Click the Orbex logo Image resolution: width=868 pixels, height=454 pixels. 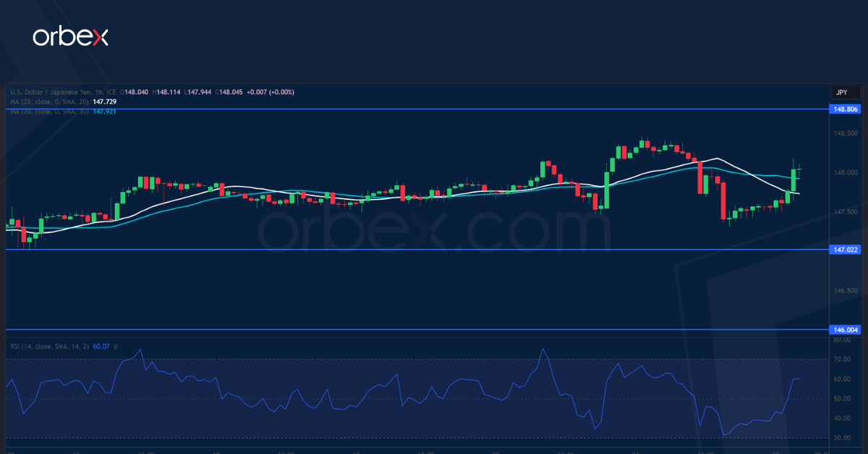71,38
